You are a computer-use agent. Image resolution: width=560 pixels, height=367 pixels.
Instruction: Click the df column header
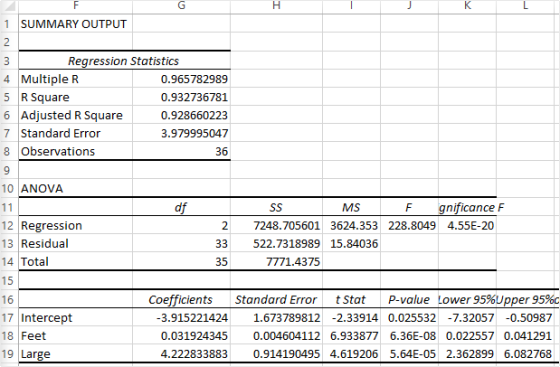pos(181,207)
